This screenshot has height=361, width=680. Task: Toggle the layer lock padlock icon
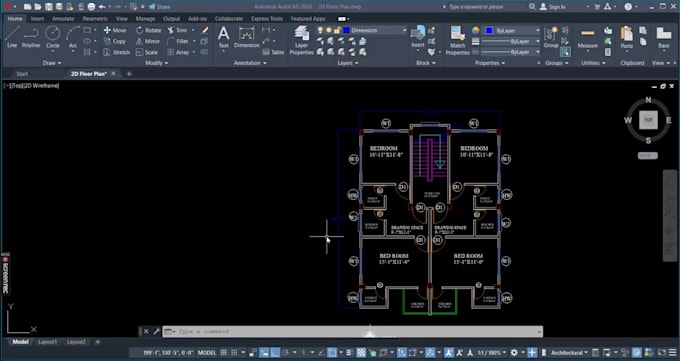[x=337, y=30]
